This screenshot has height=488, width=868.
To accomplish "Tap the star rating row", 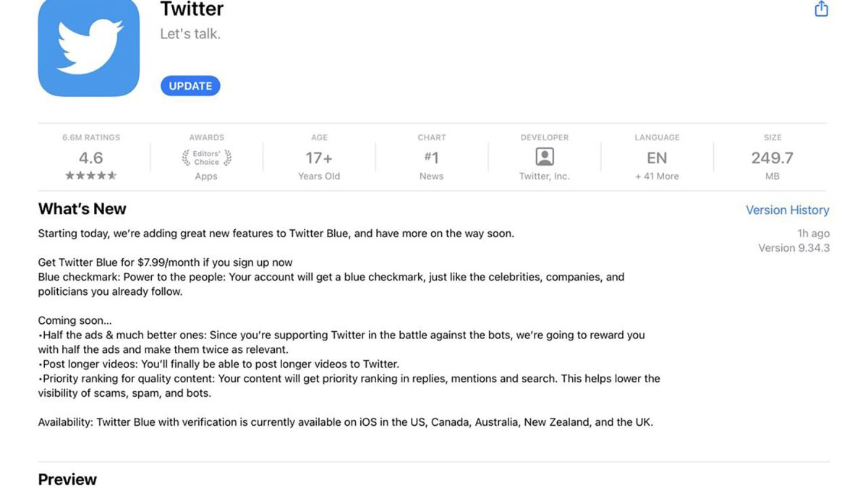I will pos(91,176).
